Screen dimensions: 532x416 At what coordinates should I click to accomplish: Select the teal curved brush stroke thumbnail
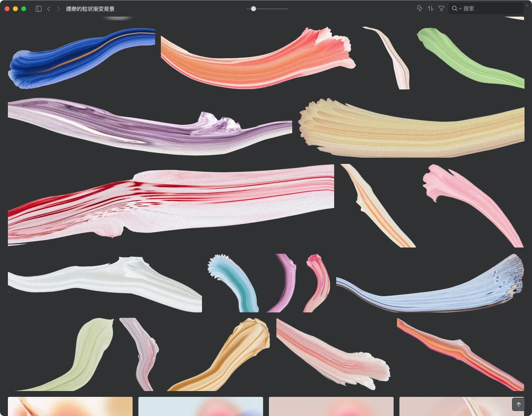point(233,283)
